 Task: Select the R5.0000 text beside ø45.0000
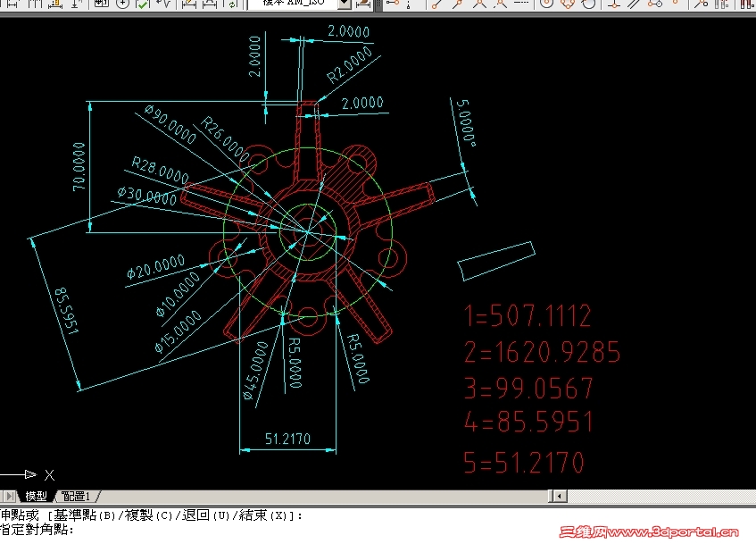click(x=295, y=363)
